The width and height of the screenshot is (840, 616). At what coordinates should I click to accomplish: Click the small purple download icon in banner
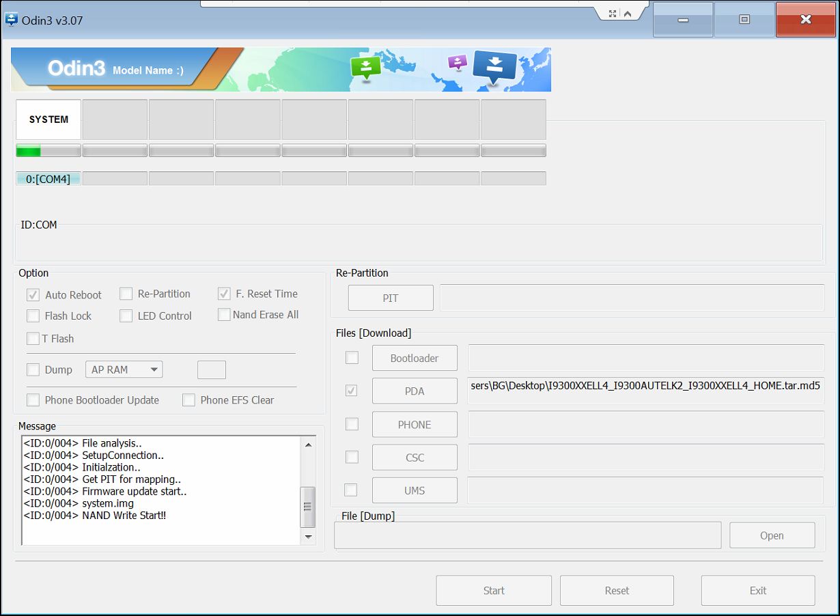click(x=457, y=63)
